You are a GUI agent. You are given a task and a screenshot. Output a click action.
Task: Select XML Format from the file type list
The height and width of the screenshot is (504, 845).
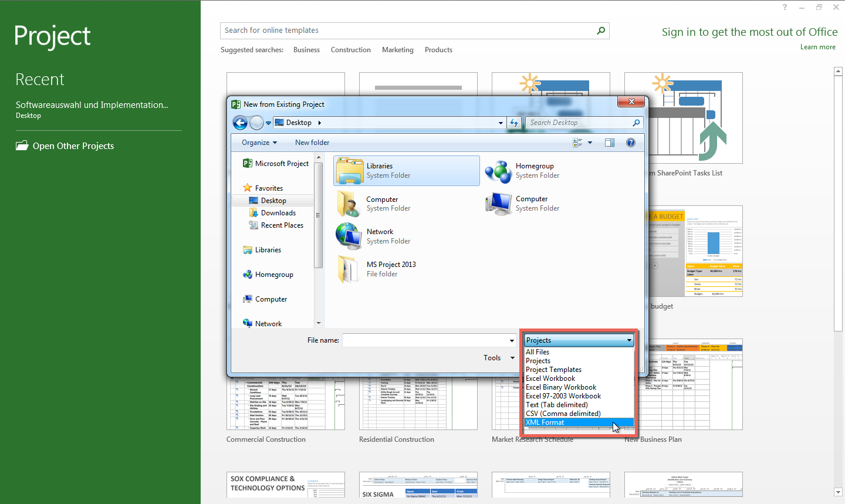(545, 422)
